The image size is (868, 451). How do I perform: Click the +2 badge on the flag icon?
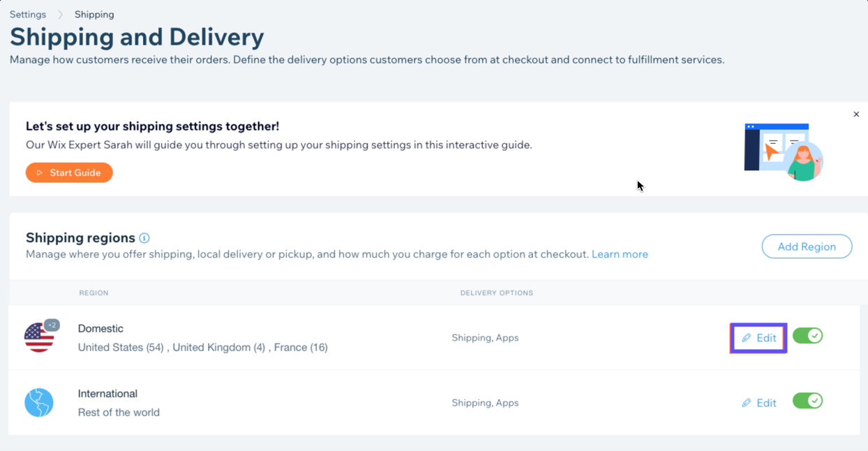click(x=52, y=323)
